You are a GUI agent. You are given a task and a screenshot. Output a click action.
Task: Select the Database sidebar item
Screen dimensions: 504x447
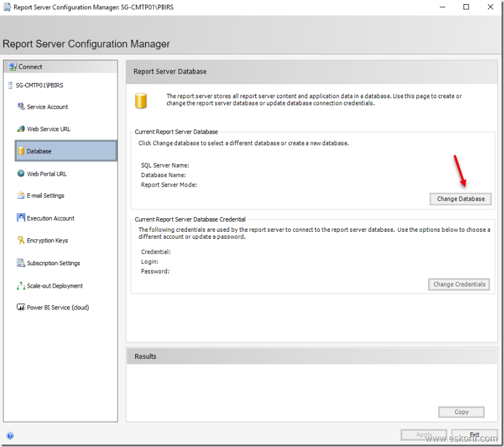(x=66, y=151)
